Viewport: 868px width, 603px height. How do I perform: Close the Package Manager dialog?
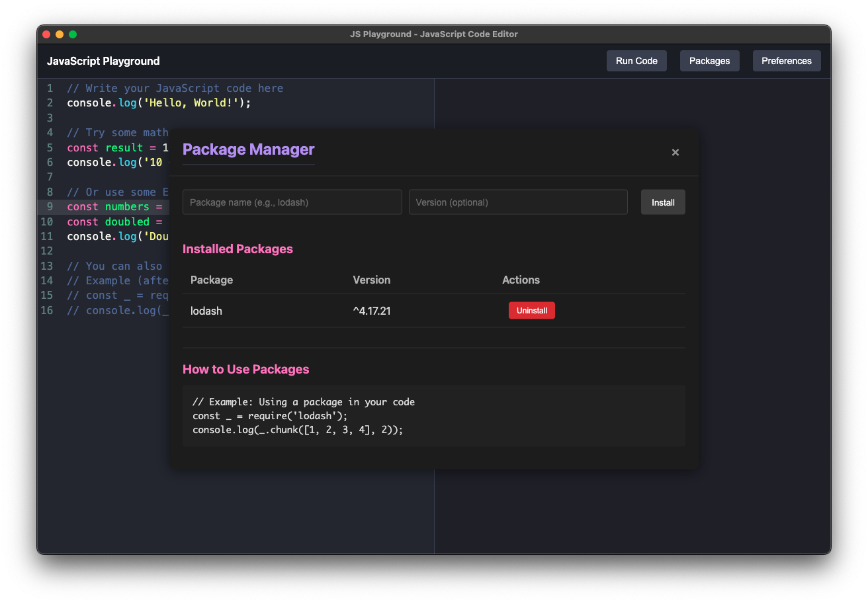(x=675, y=152)
